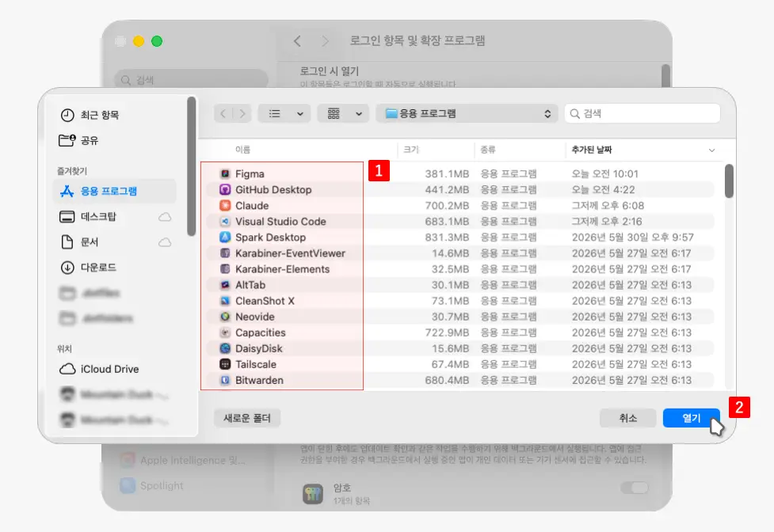Click the 831.3MB size of Spark Desktop
774x532 pixels.
(x=447, y=237)
